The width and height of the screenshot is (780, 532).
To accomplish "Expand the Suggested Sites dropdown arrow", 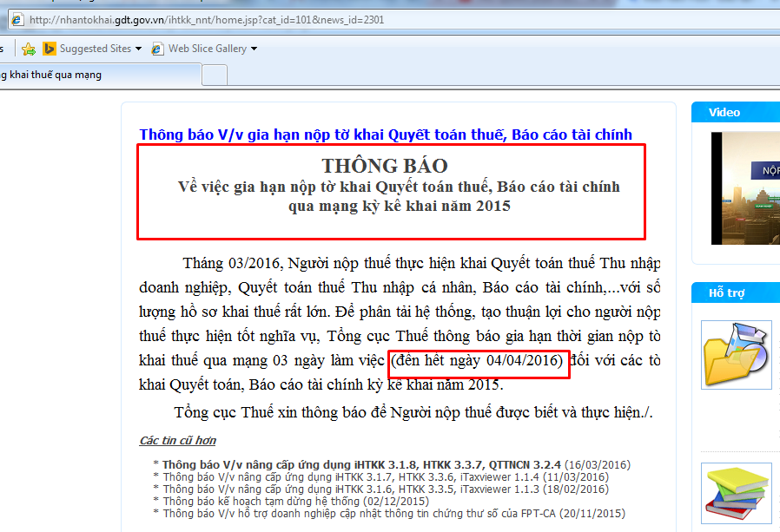I will pyautogui.click(x=138, y=49).
